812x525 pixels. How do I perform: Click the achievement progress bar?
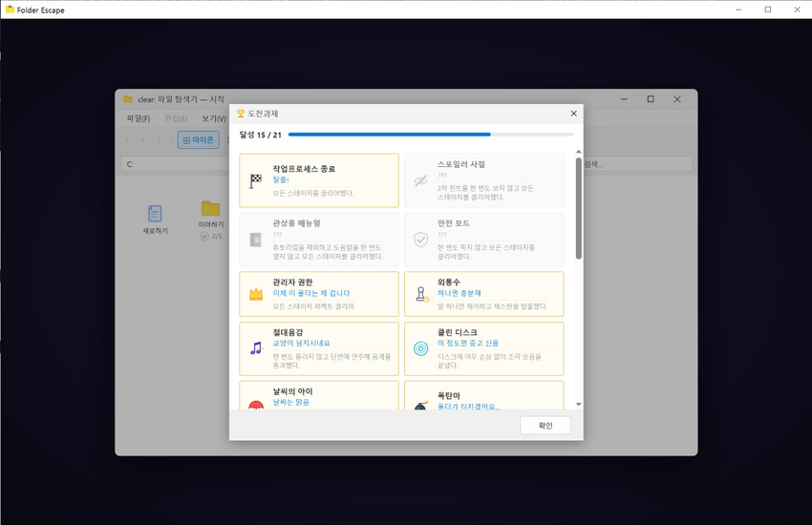pyautogui.click(x=430, y=135)
